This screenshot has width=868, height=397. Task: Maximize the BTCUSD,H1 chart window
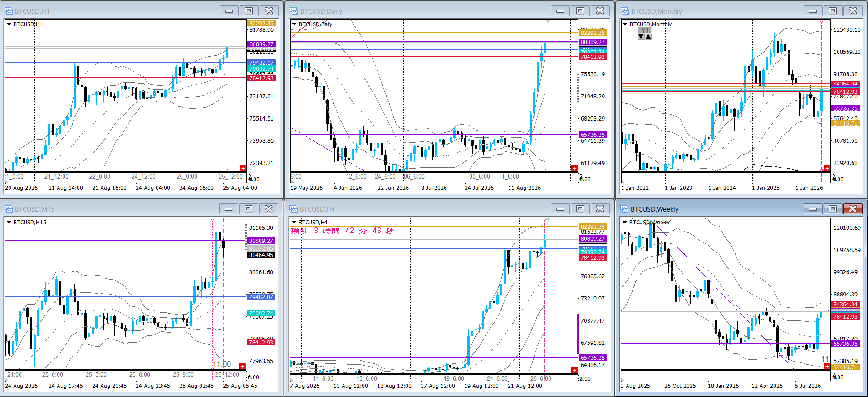click(x=249, y=11)
